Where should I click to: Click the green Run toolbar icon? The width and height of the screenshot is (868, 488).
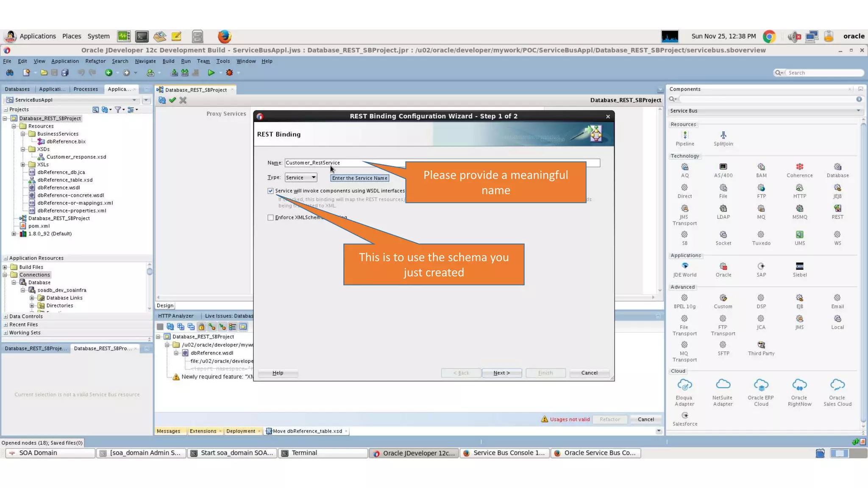(x=211, y=73)
